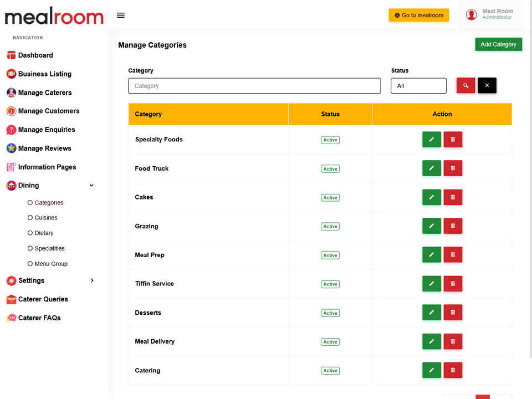
Task: Delete the Specialty Foods category
Action: pos(453,140)
